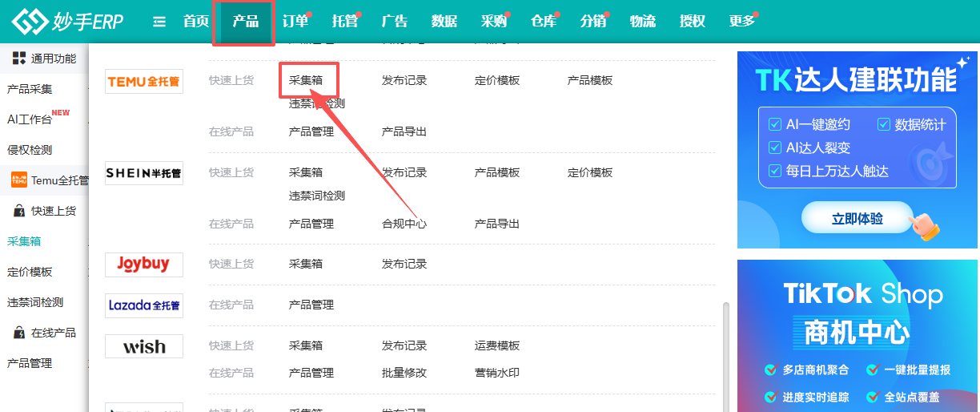Open the 物流 menu
980x412 pixels.
643,22
